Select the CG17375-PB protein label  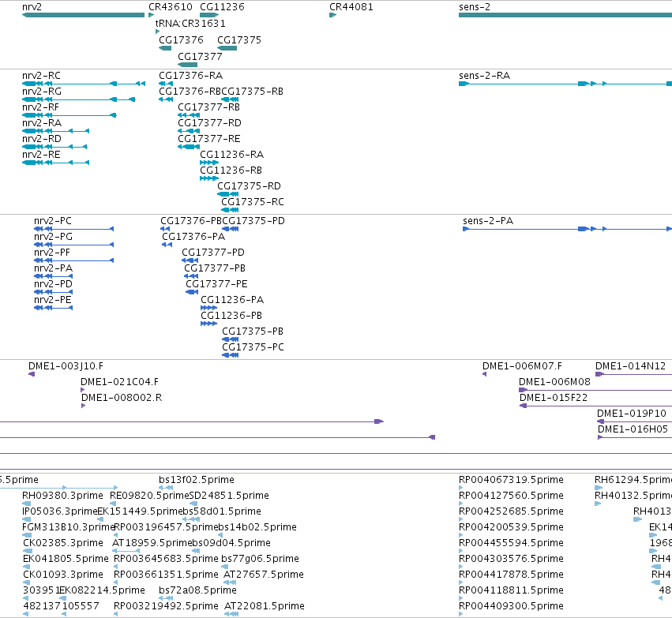click(x=253, y=332)
